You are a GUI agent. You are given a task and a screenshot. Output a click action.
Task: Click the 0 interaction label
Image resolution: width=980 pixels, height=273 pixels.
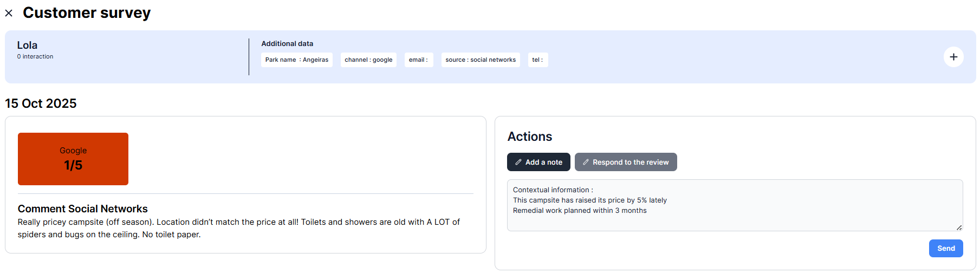click(35, 56)
